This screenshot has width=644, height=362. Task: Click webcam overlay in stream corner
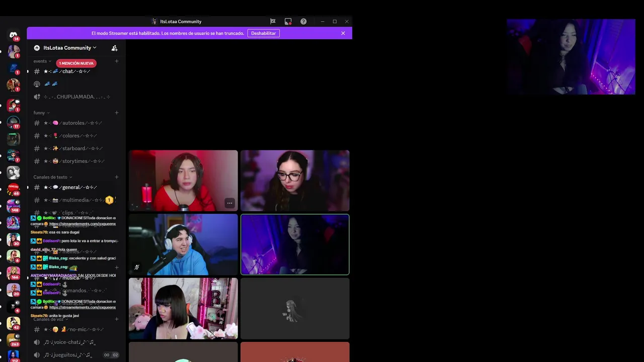(571, 57)
